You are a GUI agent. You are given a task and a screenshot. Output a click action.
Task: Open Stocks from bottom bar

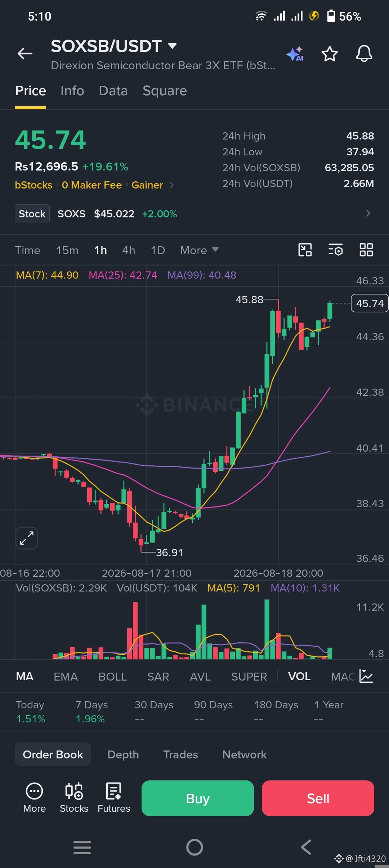click(x=74, y=798)
